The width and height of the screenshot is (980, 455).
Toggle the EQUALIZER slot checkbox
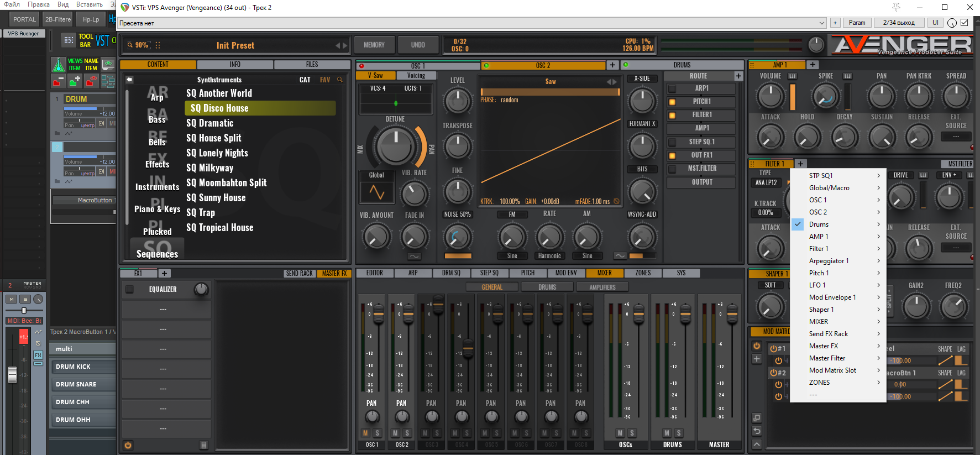[x=129, y=289]
